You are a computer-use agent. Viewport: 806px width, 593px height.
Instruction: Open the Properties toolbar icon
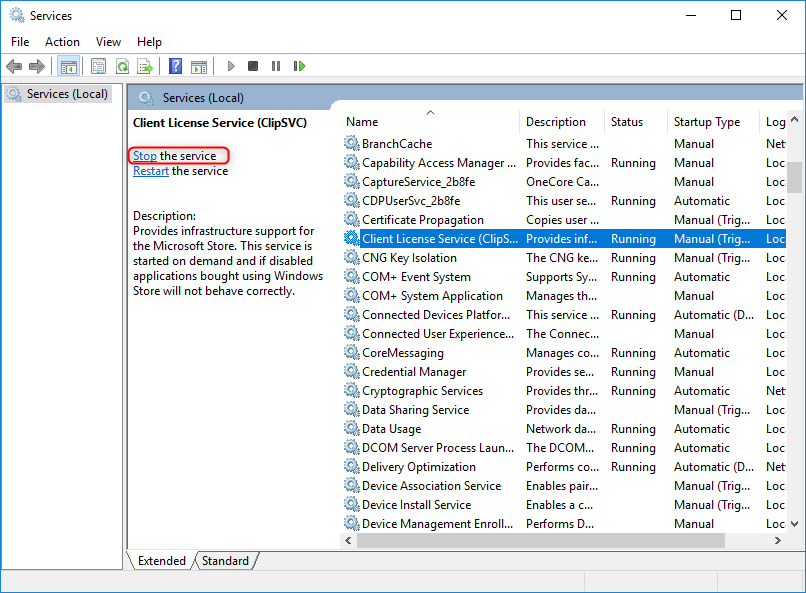[98, 67]
